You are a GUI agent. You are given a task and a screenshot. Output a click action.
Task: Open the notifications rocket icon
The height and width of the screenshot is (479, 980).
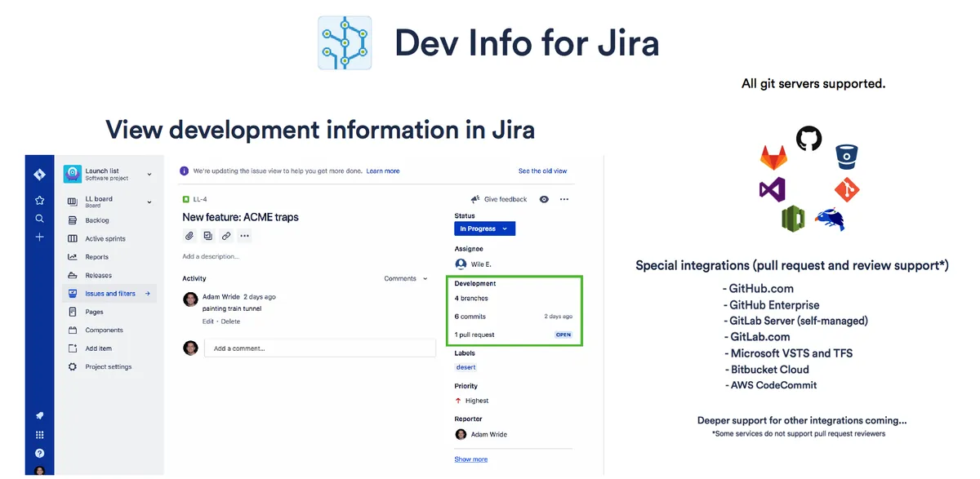(39, 416)
